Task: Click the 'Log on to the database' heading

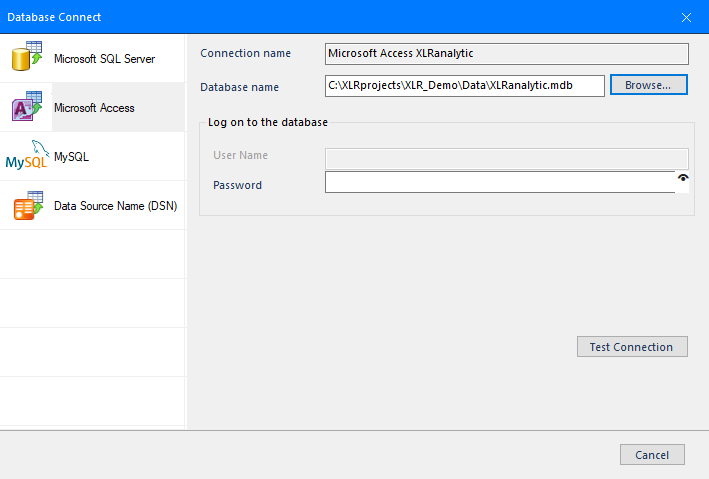Action: [x=268, y=122]
